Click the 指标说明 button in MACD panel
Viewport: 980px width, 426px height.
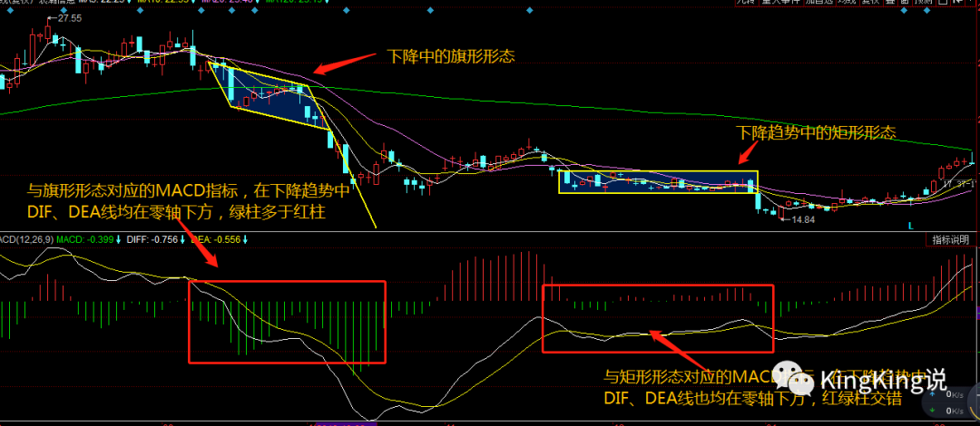951,240
